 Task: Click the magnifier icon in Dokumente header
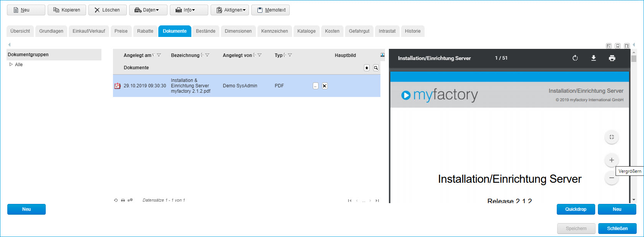point(376,68)
